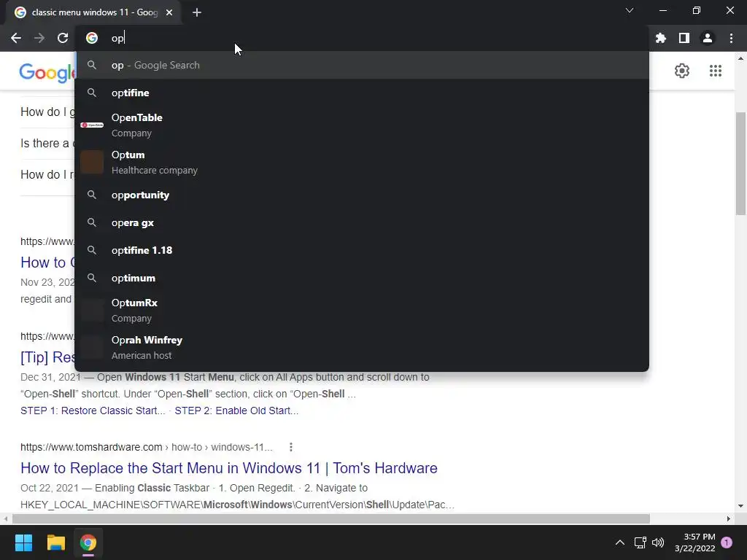Click the magnifier icon beside opera gx
Image resolution: width=747 pixels, height=560 pixels.
coord(92,222)
